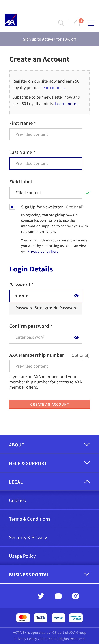99x644 pixels.
Task: Click the Twitter bird icon
Action: (41, 596)
